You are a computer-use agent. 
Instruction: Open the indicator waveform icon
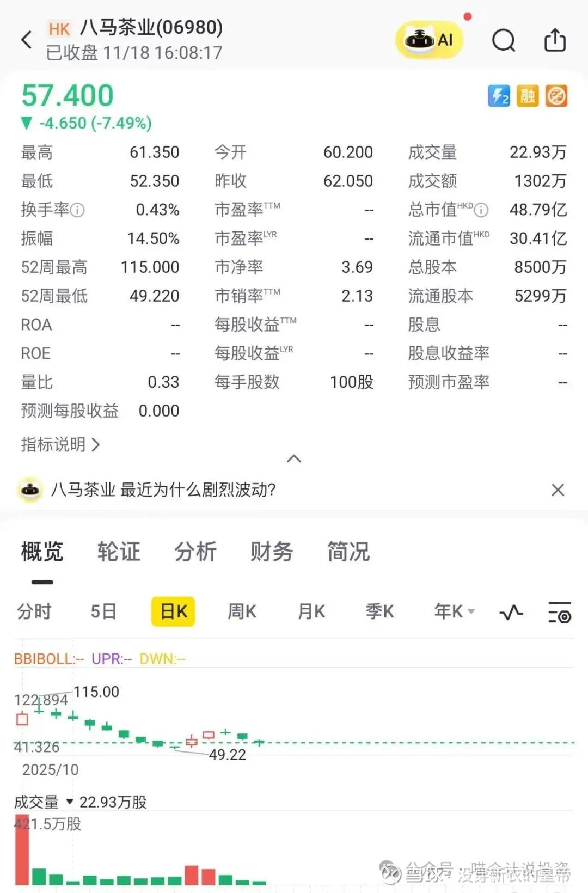(x=511, y=613)
